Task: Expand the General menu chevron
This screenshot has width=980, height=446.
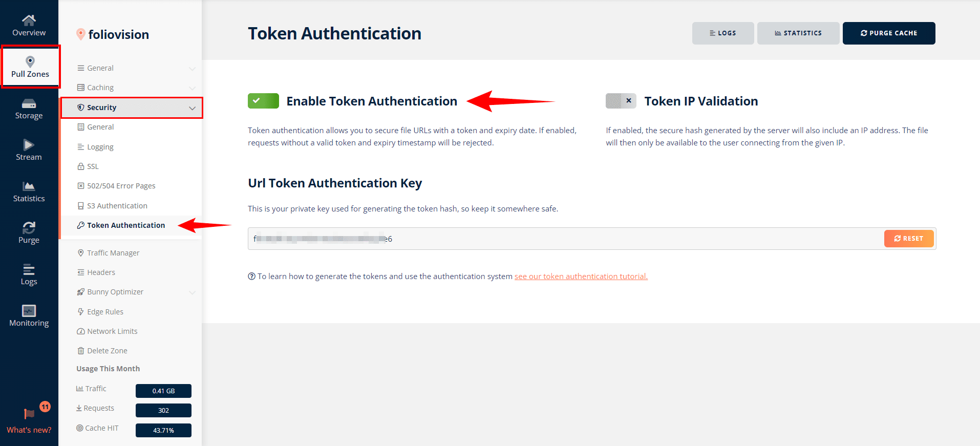Action: point(192,68)
